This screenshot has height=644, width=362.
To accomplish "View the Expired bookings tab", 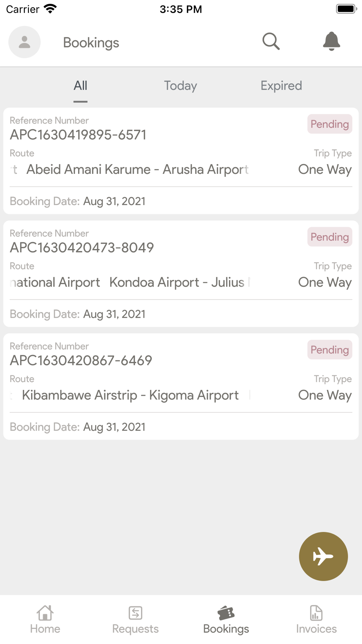I will pos(281,86).
